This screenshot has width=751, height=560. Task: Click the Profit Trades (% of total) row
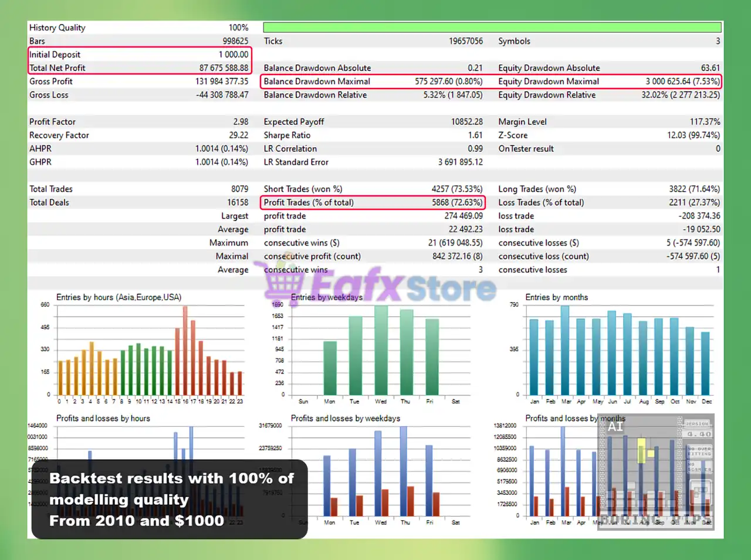pyautogui.click(x=373, y=202)
